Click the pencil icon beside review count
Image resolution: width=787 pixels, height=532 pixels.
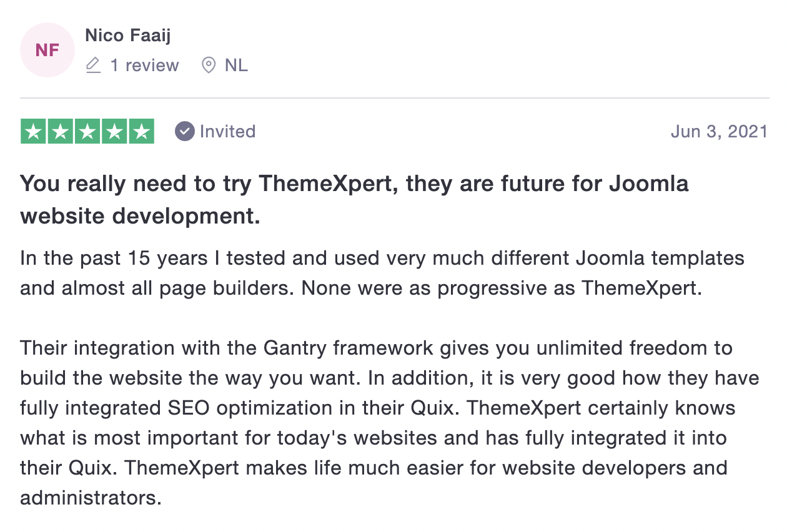pyautogui.click(x=93, y=65)
